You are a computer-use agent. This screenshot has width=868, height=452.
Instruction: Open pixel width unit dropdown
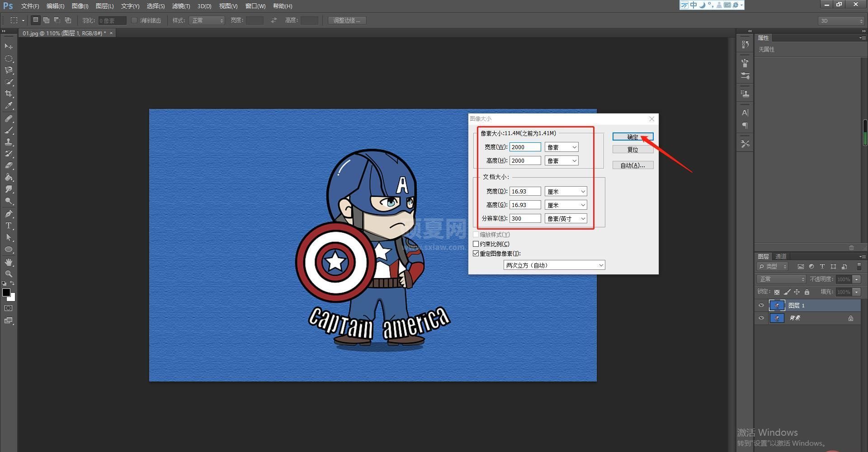click(x=561, y=147)
